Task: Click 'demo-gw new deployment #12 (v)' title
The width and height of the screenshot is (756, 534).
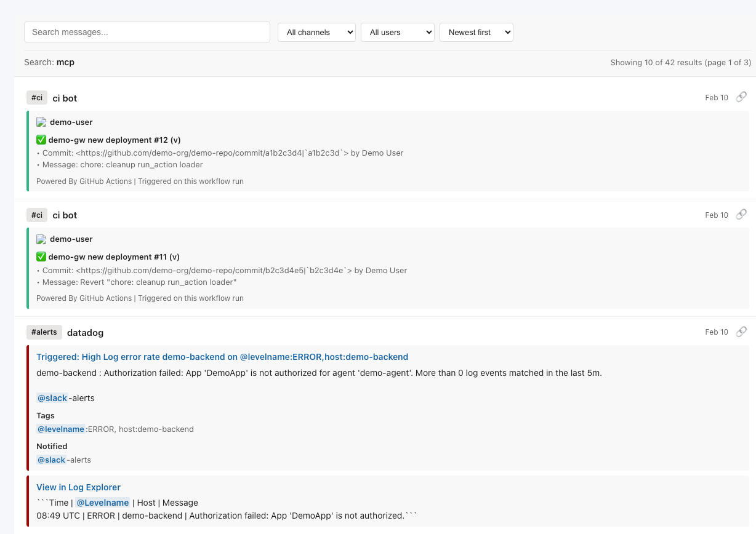Action: pyautogui.click(x=115, y=140)
